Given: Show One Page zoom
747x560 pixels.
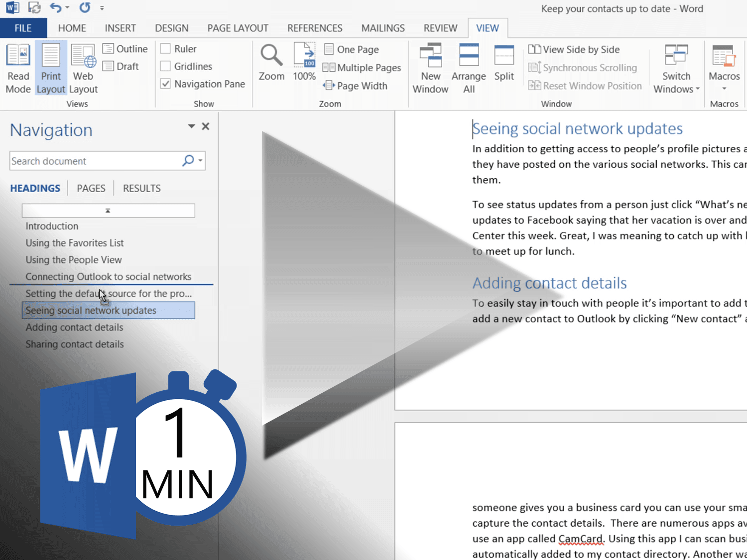Looking at the screenshot, I should 351,49.
